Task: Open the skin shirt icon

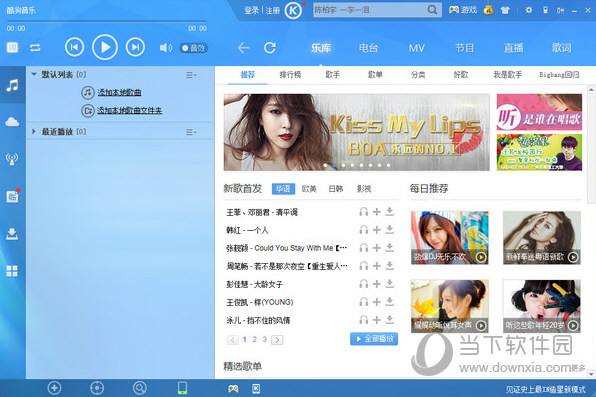Action: tap(505, 10)
